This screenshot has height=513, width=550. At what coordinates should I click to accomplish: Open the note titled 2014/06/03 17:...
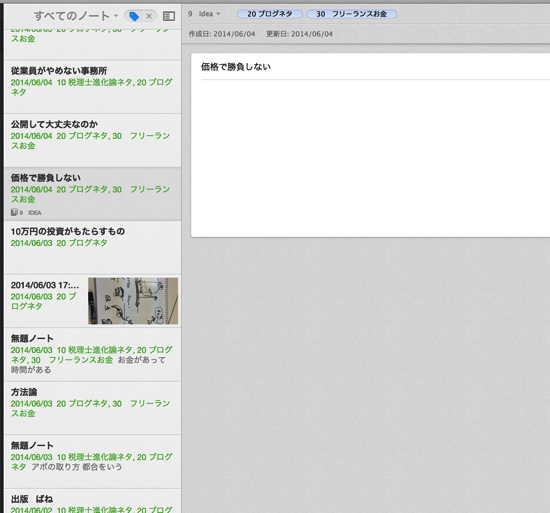point(93,301)
